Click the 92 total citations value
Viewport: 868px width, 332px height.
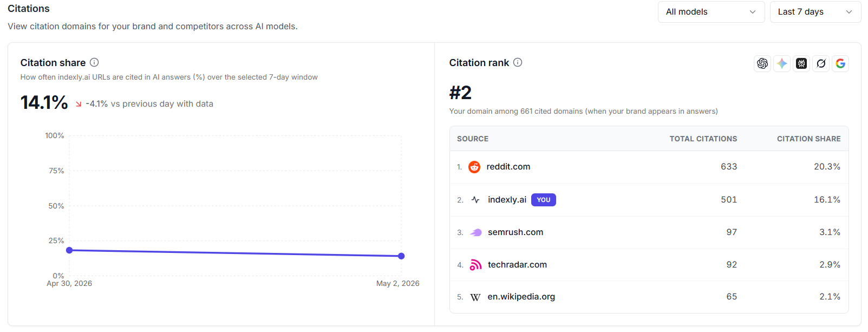[732, 265]
